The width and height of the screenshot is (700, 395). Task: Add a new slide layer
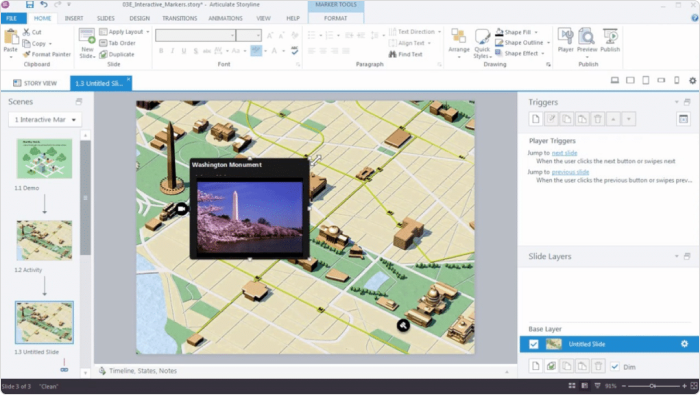536,366
